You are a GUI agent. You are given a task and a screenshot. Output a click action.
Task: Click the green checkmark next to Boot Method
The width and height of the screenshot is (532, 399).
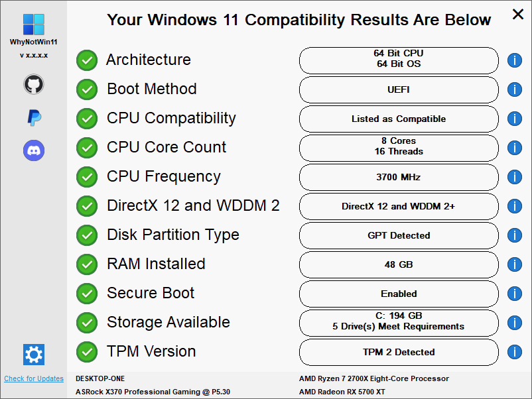(87, 89)
